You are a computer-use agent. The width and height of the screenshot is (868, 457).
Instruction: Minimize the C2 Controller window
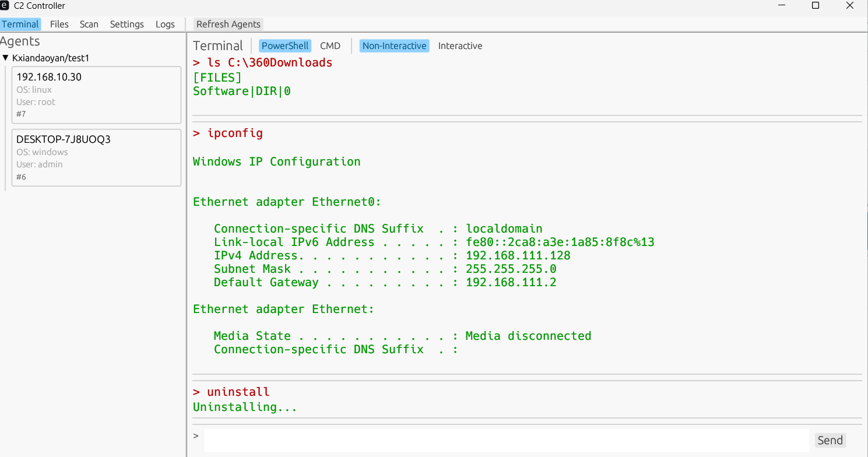[x=781, y=6]
